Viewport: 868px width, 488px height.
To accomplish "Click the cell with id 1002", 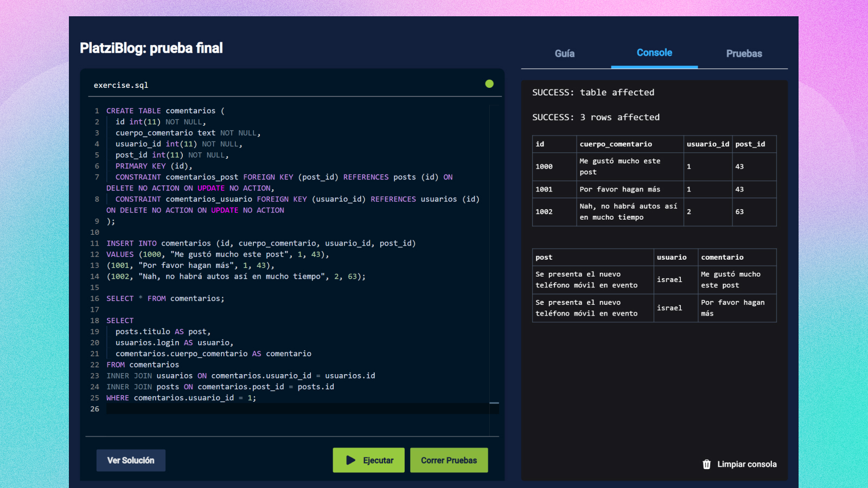I will pyautogui.click(x=544, y=212).
